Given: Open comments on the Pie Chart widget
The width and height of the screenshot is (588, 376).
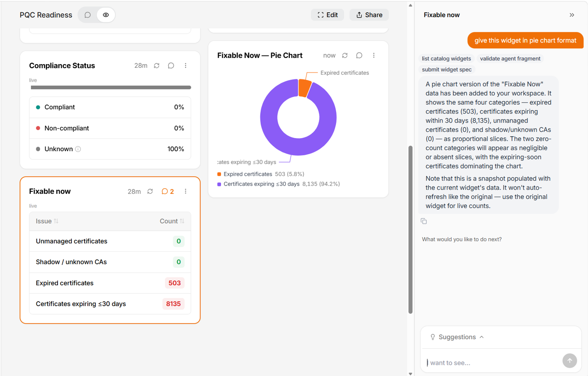Looking at the screenshot, I should pyautogui.click(x=359, y=55).
